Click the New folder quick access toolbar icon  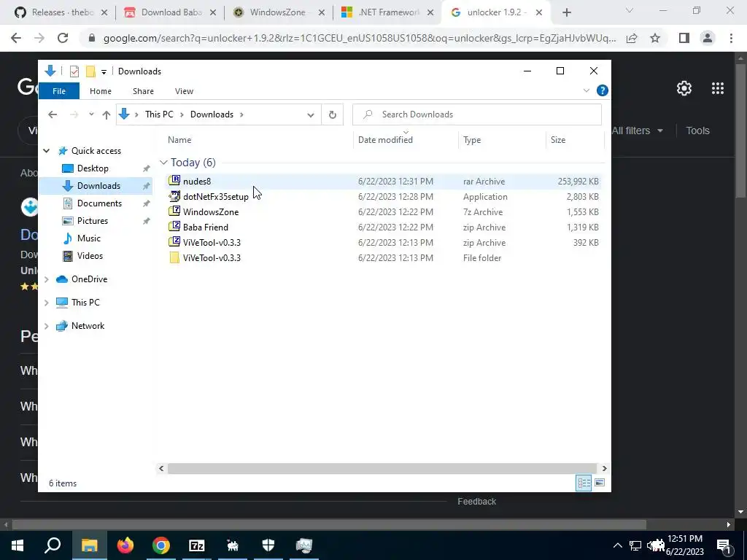90,71
